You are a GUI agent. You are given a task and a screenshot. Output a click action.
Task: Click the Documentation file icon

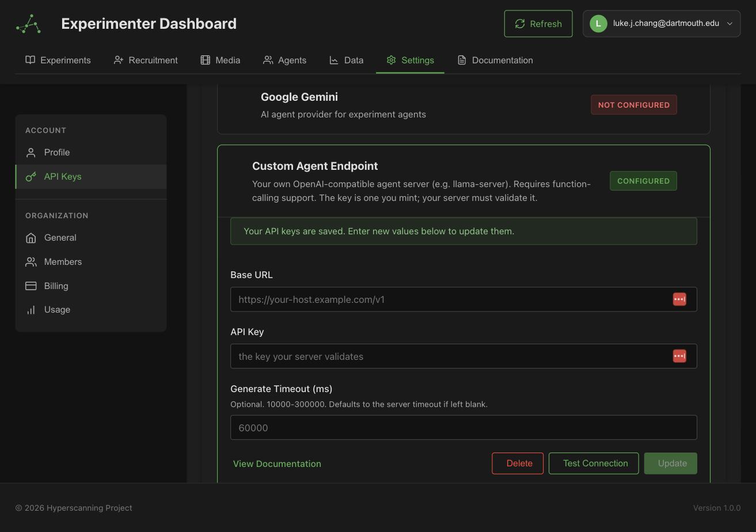coord(462,60)
